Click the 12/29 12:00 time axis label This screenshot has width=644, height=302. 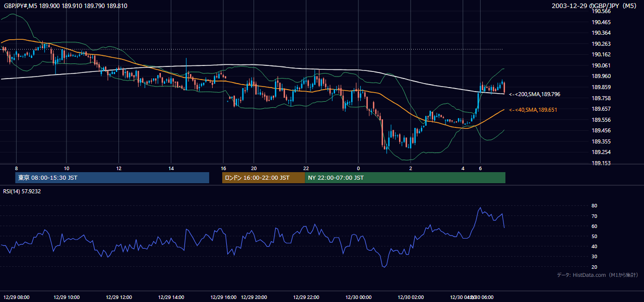click(x=118, y=297)
